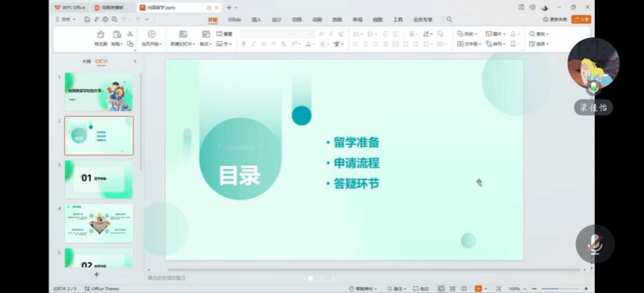644x293 pixels.
Task: Start slideshow from current page icon
Action: click(152, 34)
